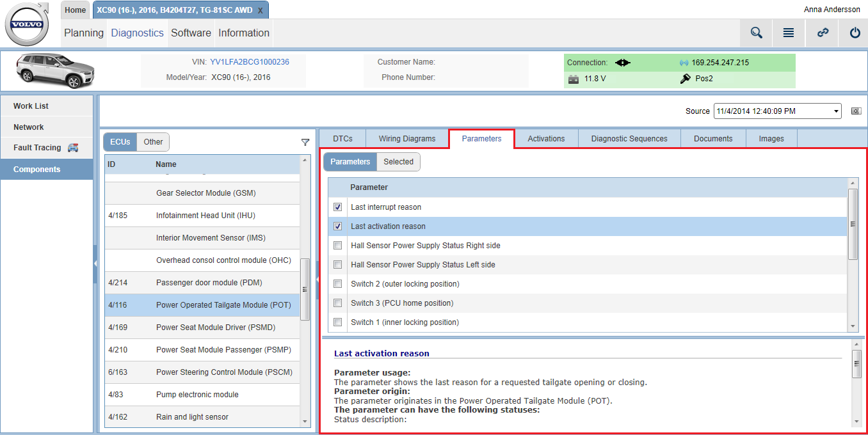Select Gear Selector Module (GSM) row

[202, 193]
